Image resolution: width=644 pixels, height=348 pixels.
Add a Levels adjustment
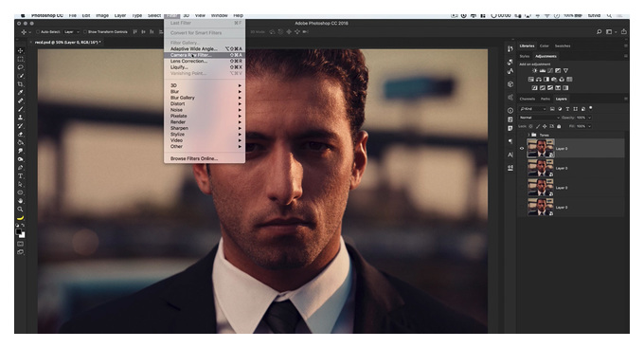(542, 71)
